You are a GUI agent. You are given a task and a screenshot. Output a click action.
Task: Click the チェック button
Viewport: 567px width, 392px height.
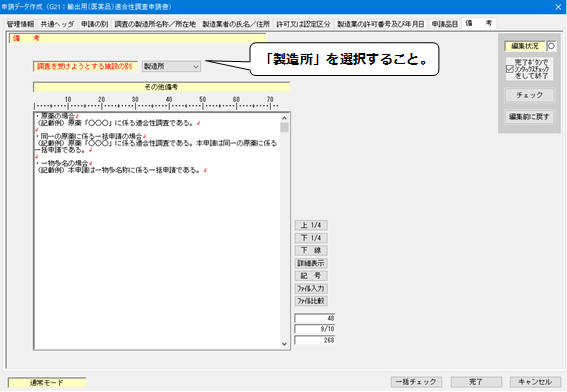point(529,95)
